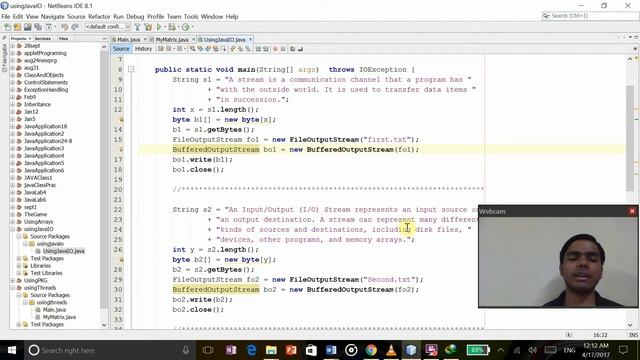The height and width of the screenshot is (360, 640).
Task: Open the MyMatrix.java editor tab
Action: pyautogui.click(x=172, y=40)
